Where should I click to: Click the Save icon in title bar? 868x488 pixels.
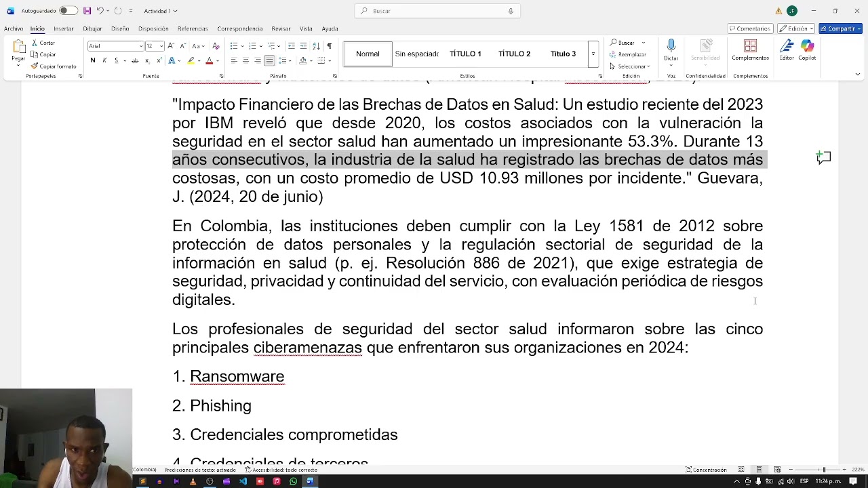[87, 11]
